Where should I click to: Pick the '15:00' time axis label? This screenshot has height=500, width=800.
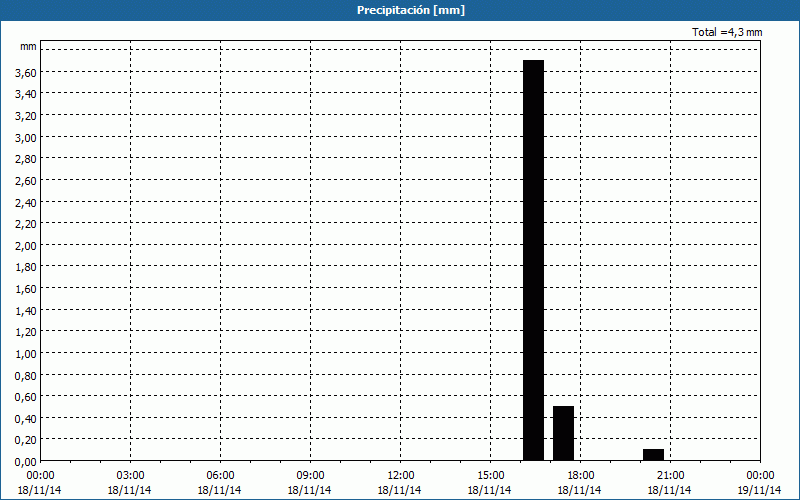tap(490, 476)
